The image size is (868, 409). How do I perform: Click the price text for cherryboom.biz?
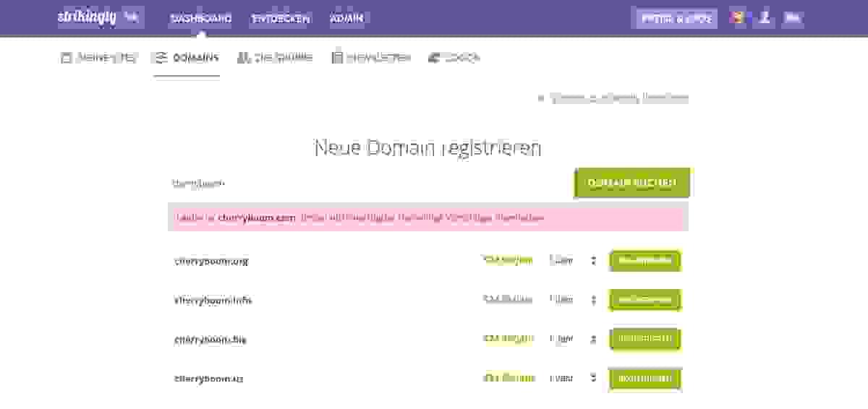508,338
